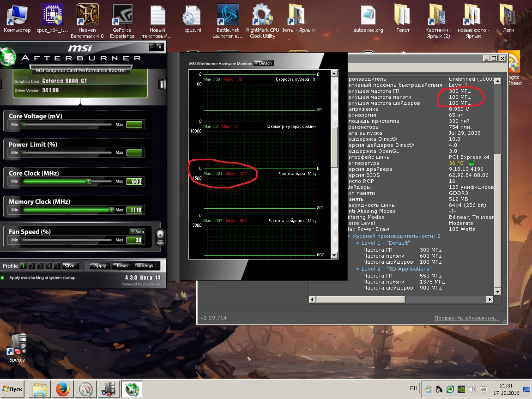
Task: Toggle apply overclocking at system startup
Action: 3,278
